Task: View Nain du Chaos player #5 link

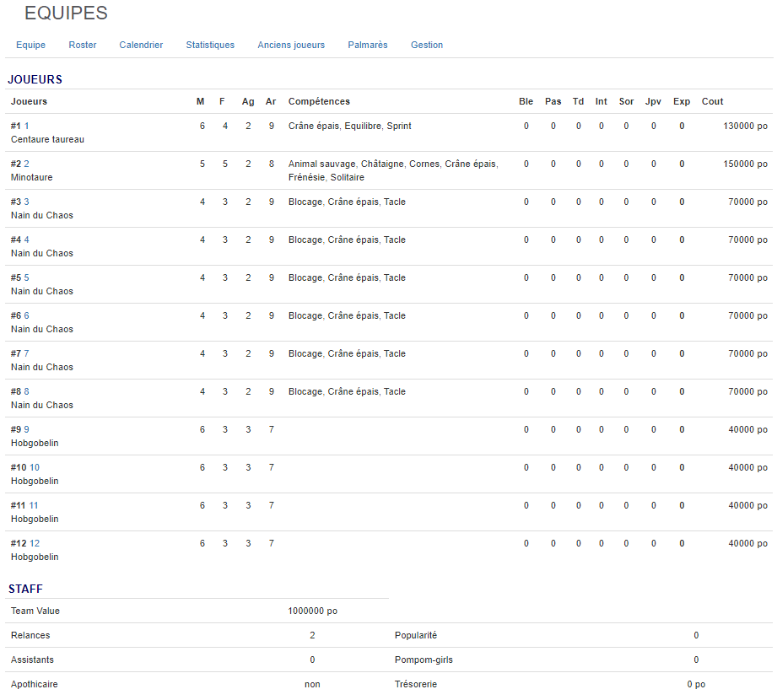Action: tap(26, 277)
